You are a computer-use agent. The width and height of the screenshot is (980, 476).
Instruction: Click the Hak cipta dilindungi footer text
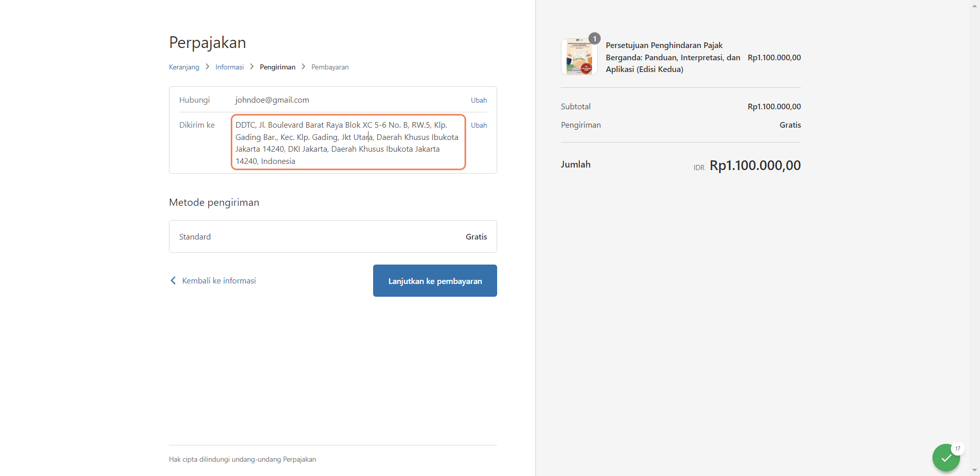point(242,459)
